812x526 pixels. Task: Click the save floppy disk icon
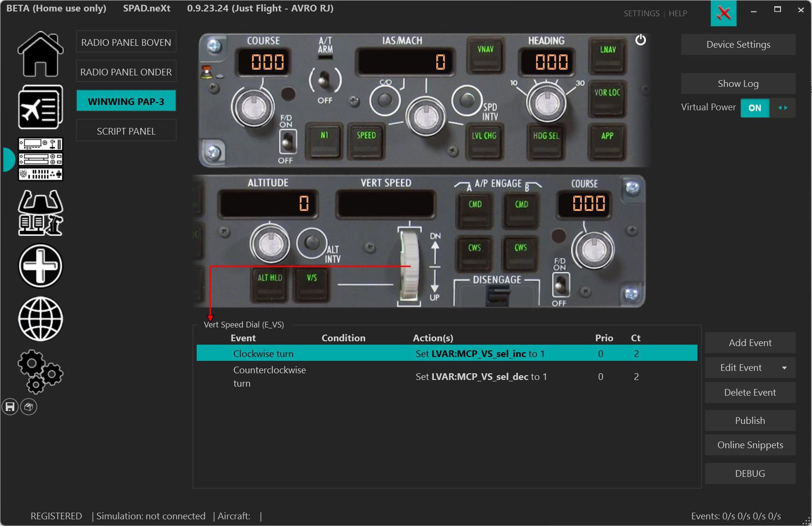(x=10, y=407)
